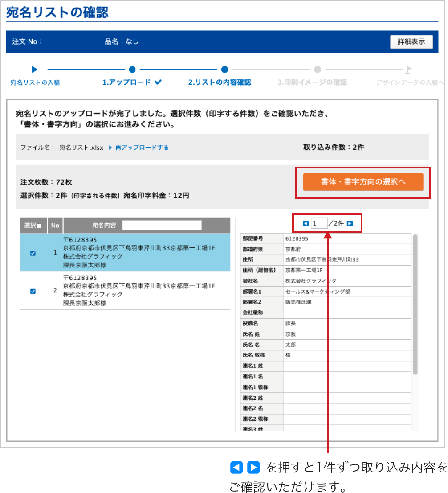
Task: Click the grey step dot above 3.印刷イメージの確認
Action: (x=317, y=70)
